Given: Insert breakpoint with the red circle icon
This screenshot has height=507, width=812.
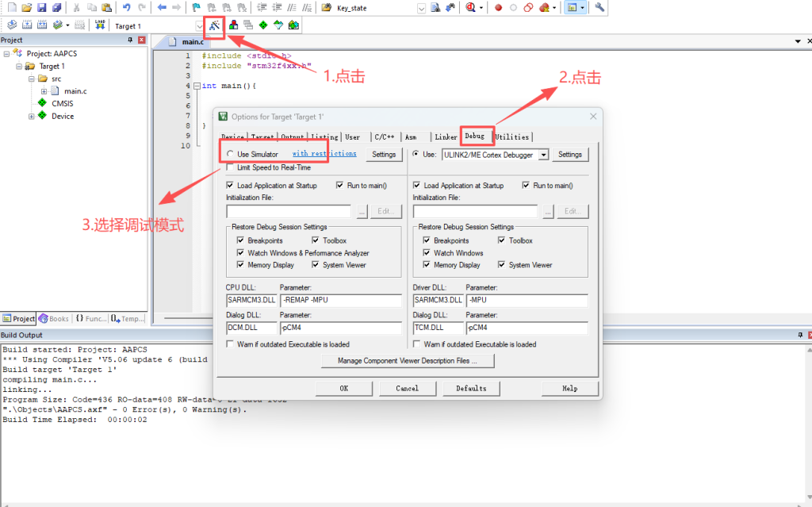Looking at the screenshot, I should [499, 8].
